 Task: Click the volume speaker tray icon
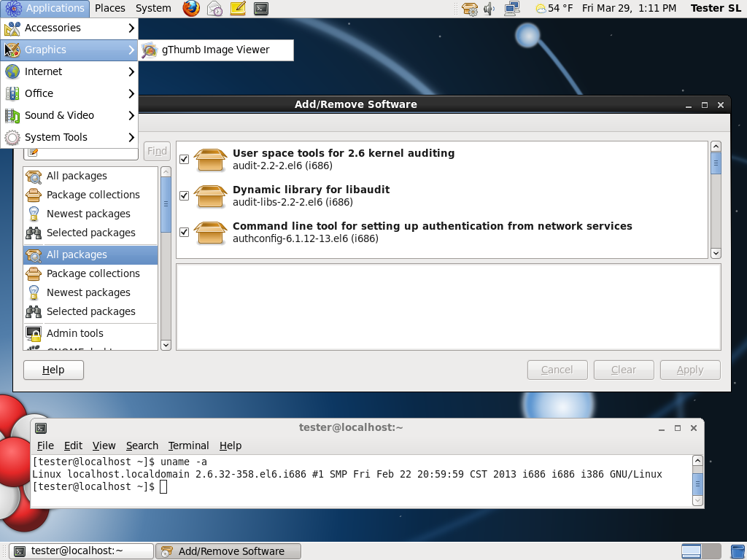[x=489, y=9]
